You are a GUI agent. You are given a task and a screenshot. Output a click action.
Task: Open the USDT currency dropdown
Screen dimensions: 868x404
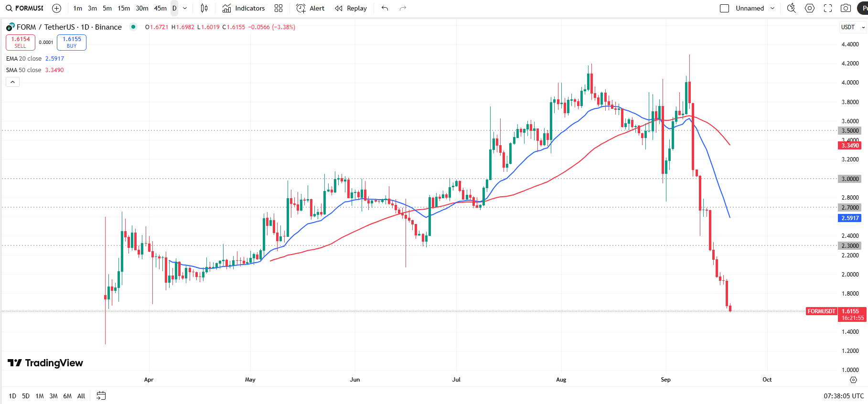pos(853,27)
